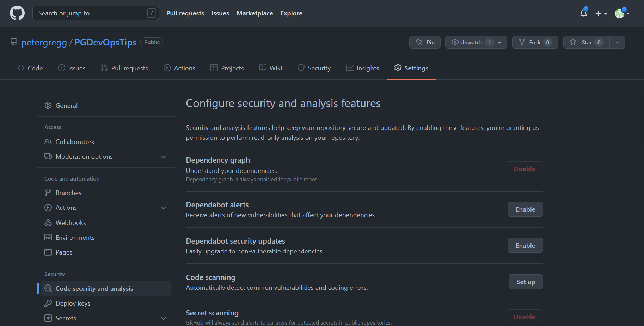Click the Insights graph icon

(x=350, y=68)
